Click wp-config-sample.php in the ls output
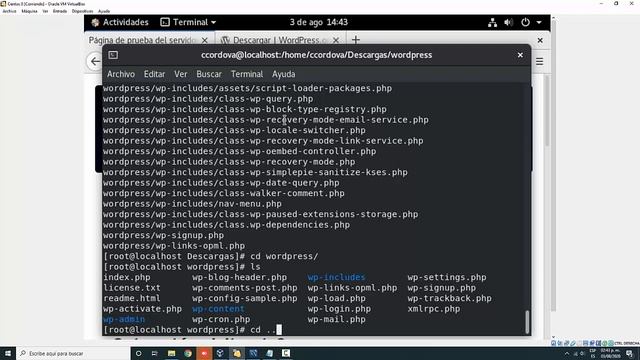 244,298
